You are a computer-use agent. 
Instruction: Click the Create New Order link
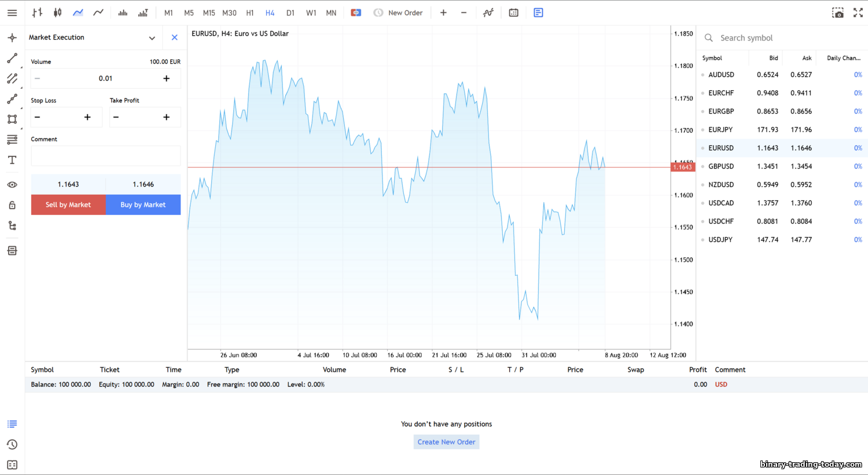(x=446, y=442)
